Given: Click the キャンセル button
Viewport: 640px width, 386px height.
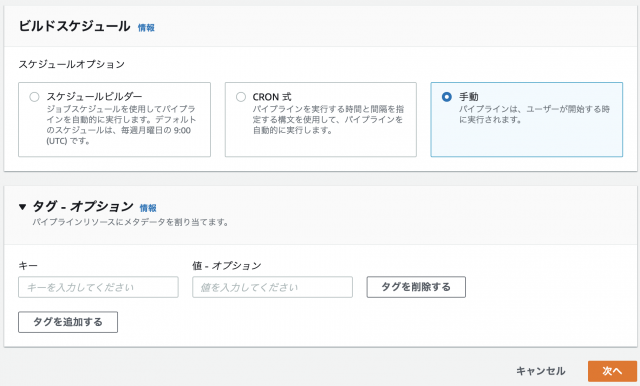Looking at the screenshot, I should pyautogui.click(x=540, y=371).
